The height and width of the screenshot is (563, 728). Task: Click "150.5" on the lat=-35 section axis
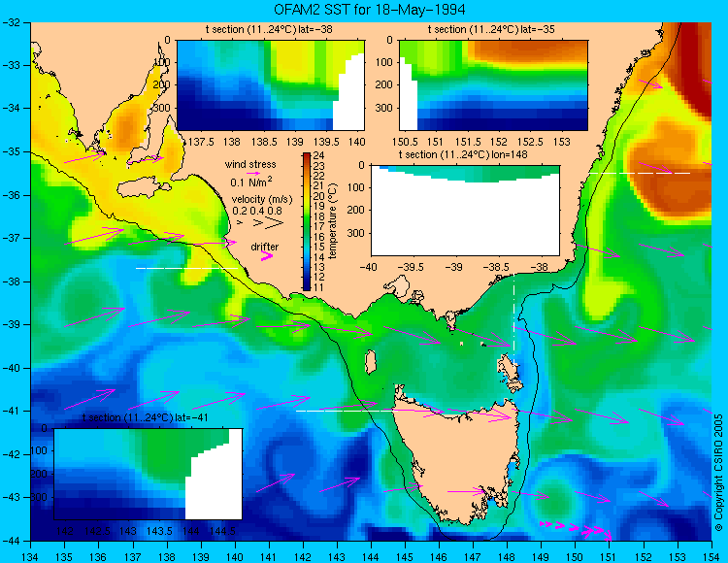(x=405, y=142)
